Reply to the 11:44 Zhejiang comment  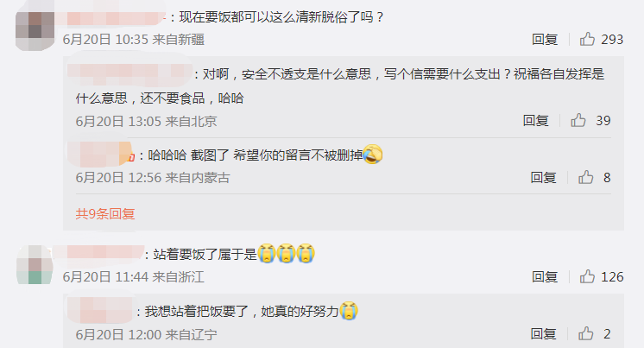point(545,277)
